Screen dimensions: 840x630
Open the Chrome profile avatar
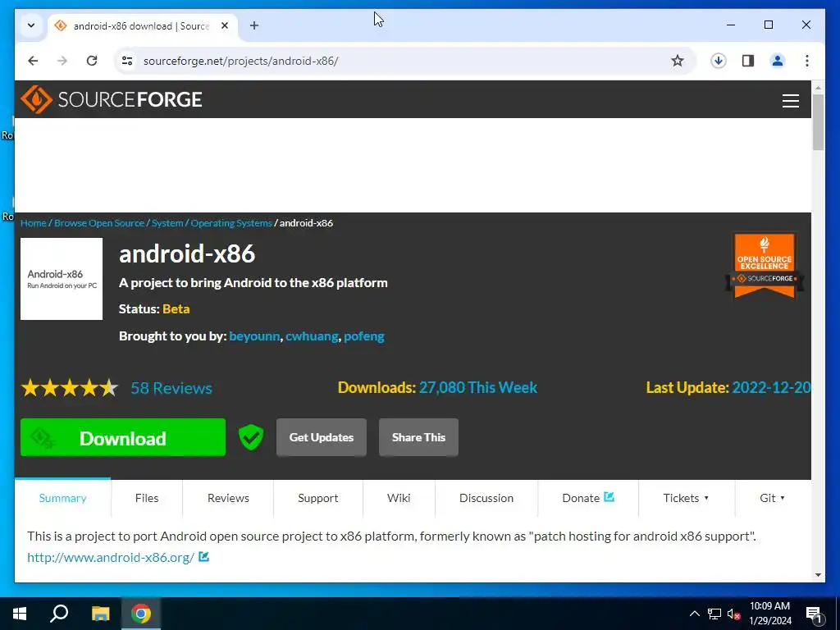[x=778, y=61]
